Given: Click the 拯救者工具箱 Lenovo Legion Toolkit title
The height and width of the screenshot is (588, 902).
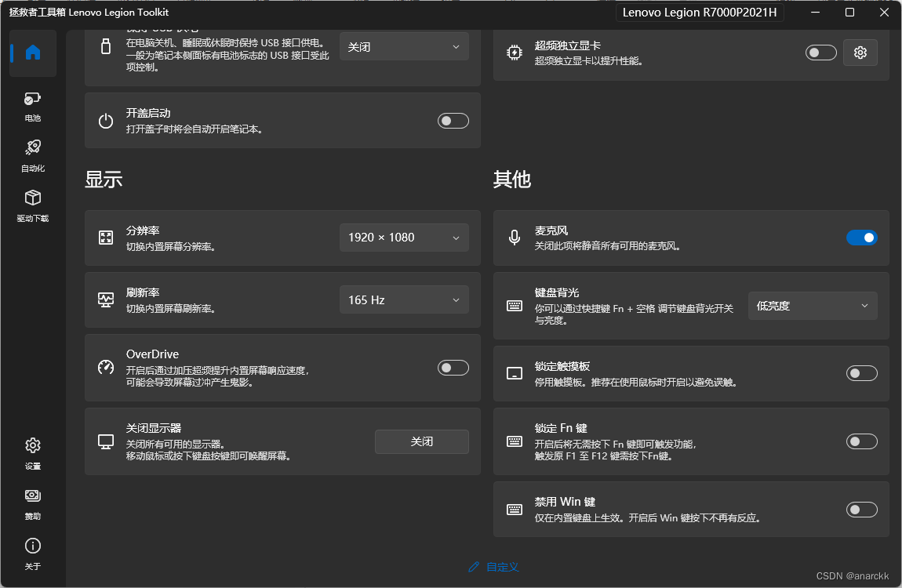Looking at the screenshot, I should 89,12.
